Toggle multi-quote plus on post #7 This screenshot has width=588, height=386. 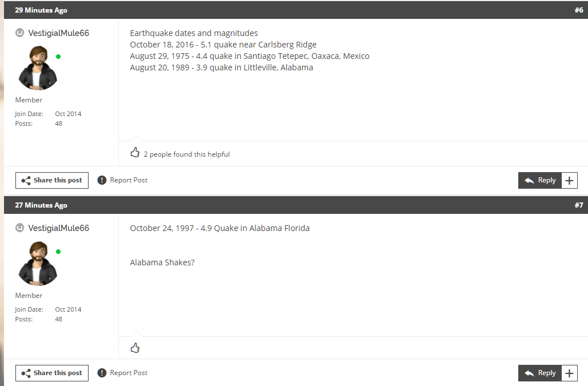(569, 373)
